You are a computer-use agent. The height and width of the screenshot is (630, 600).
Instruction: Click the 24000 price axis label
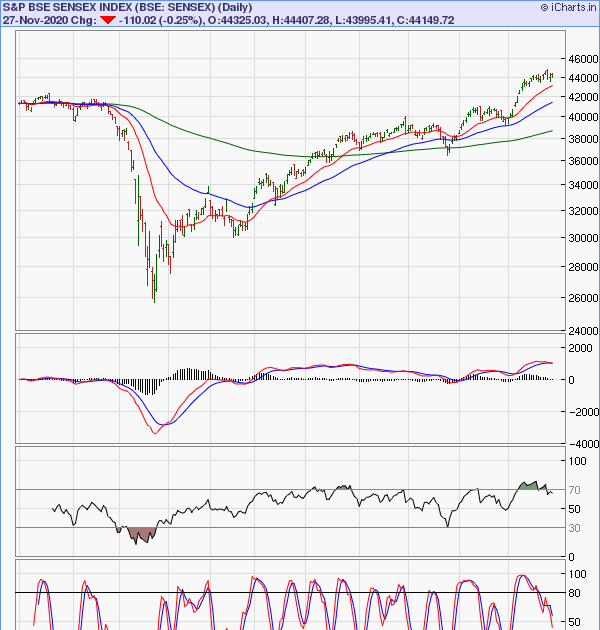pos(583,331)
